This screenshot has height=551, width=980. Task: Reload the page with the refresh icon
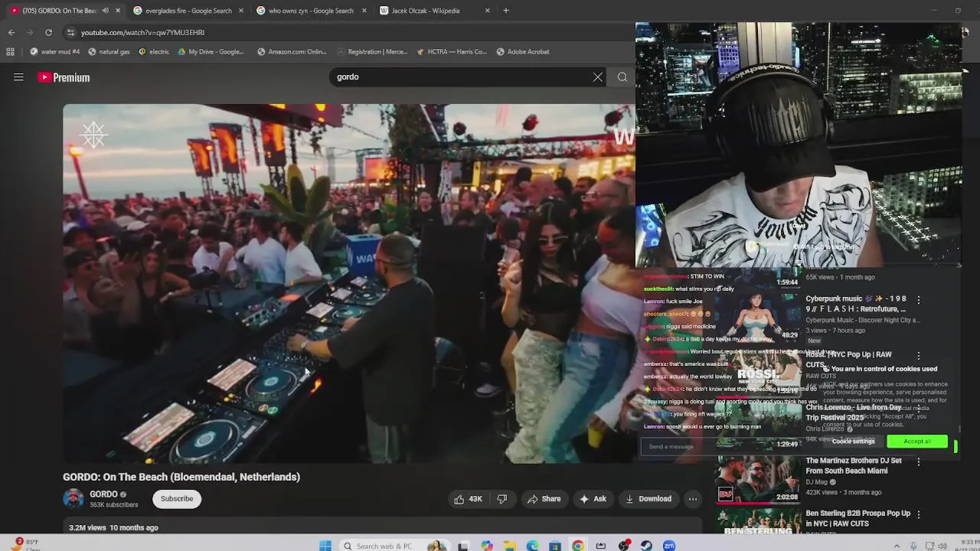(x=48, y=32)
